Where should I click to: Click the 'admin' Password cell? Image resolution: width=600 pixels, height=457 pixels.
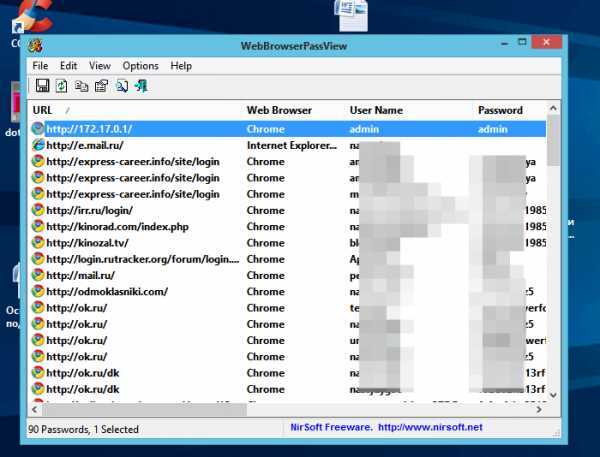493,129
